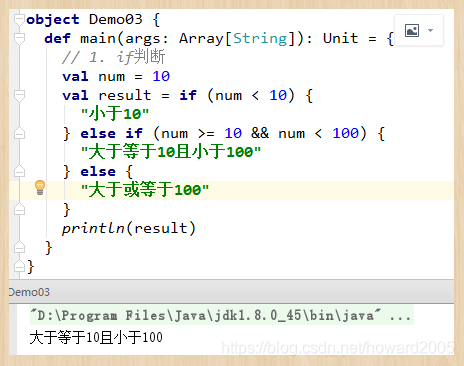
Task: Click the yellow lightbulb intention icon
Action: coord(40,188)
